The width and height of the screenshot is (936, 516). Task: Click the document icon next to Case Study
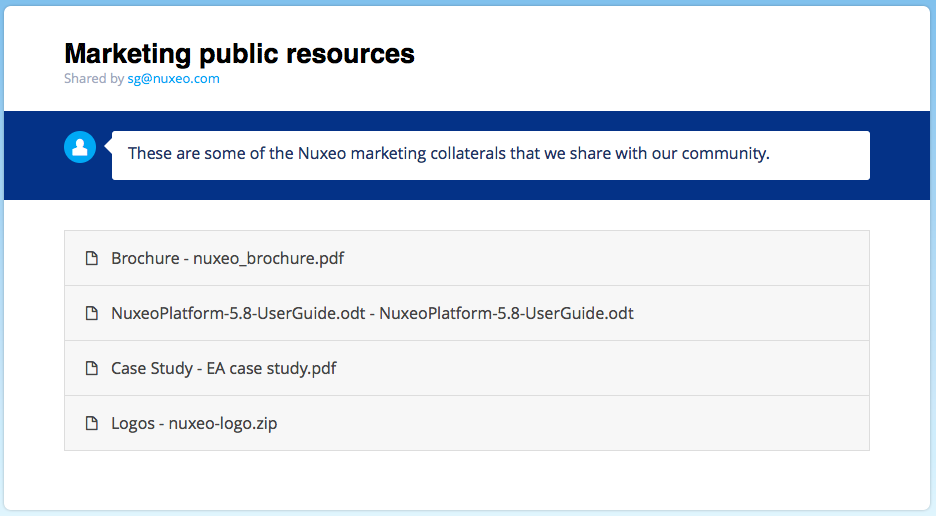pos(91,368)
